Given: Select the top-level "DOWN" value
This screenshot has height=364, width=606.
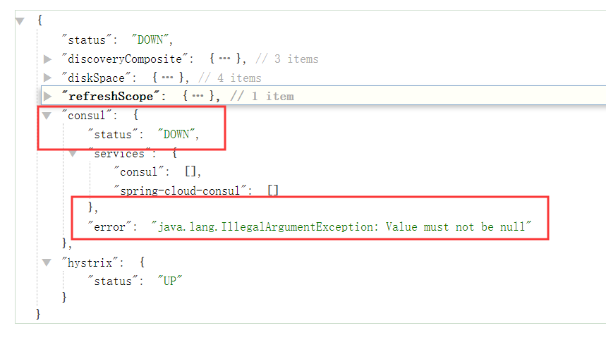Looking at the screenshot, I should [150, 40].
